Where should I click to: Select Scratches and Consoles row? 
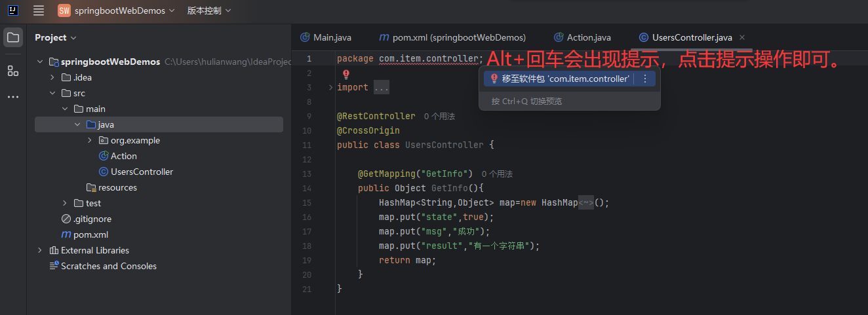point(159,266)
